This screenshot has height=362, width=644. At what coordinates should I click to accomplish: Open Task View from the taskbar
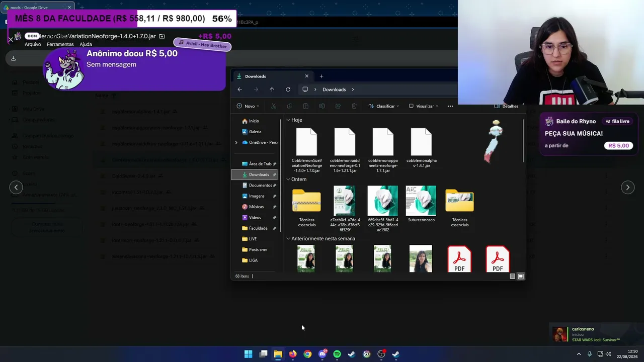click(263, 354)
